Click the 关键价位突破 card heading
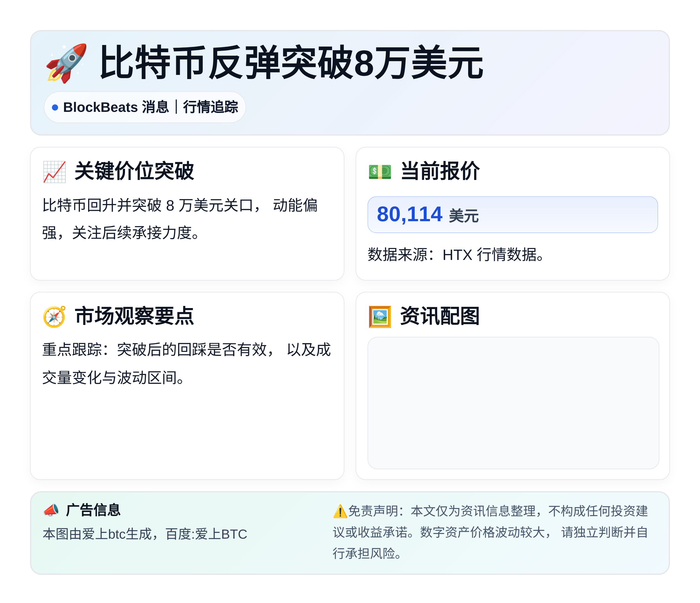The height and width of the screenshot is (603, 700). coord(134,171)
